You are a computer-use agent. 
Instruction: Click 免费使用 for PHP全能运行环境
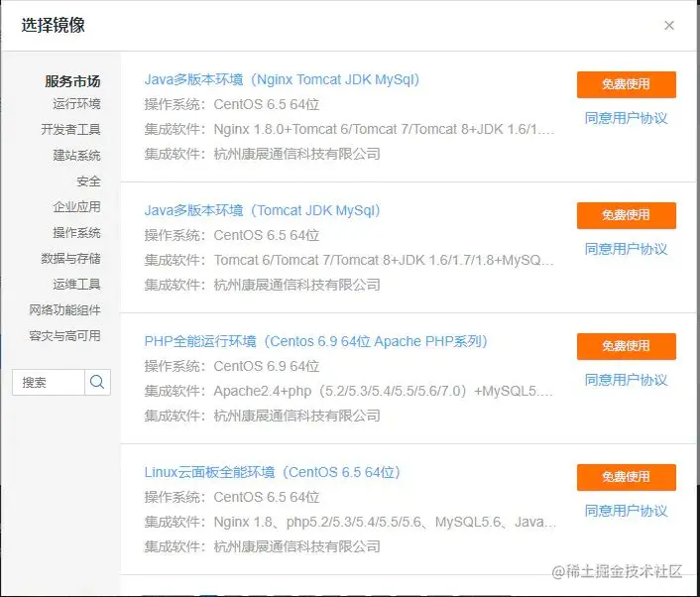click(x=627, y=346)
